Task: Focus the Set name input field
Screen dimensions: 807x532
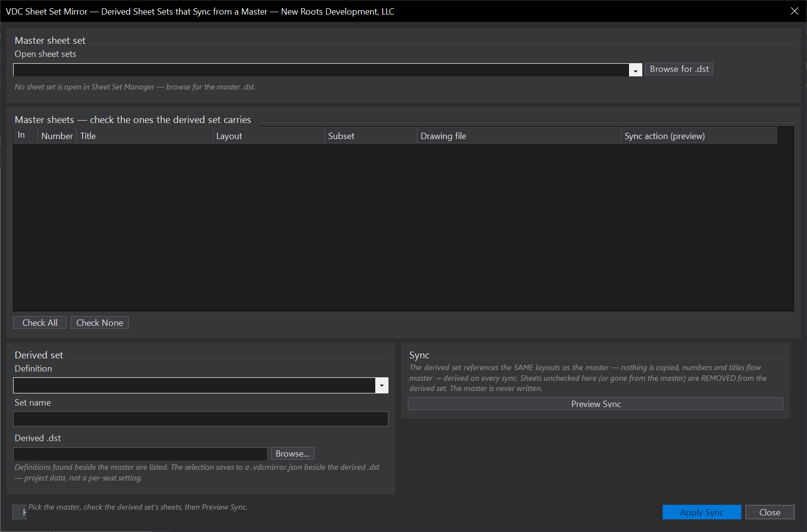Action: point(201,419)
